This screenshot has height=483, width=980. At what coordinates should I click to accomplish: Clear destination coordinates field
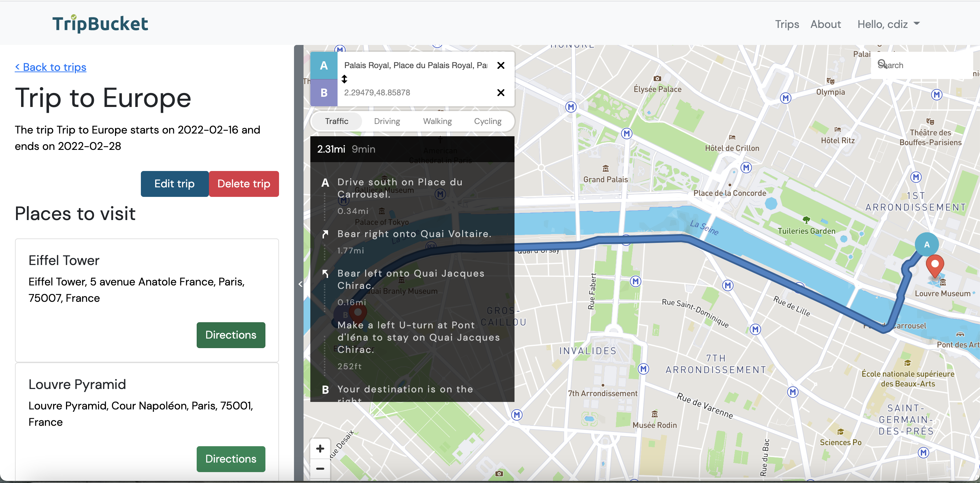pos(501,93)
